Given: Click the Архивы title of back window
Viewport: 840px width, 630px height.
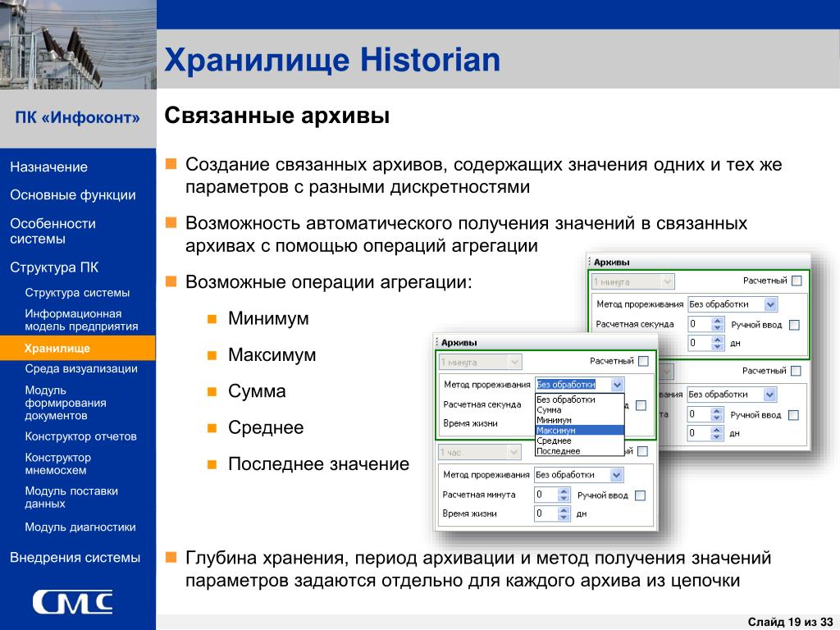Looking at the screenshot, I should pos(612,262).
